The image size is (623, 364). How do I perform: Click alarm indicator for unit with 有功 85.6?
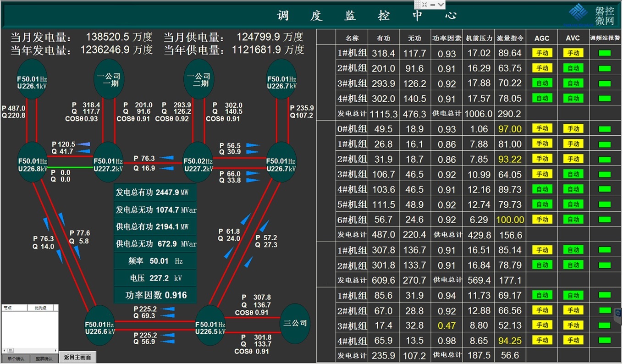[605, 295]
